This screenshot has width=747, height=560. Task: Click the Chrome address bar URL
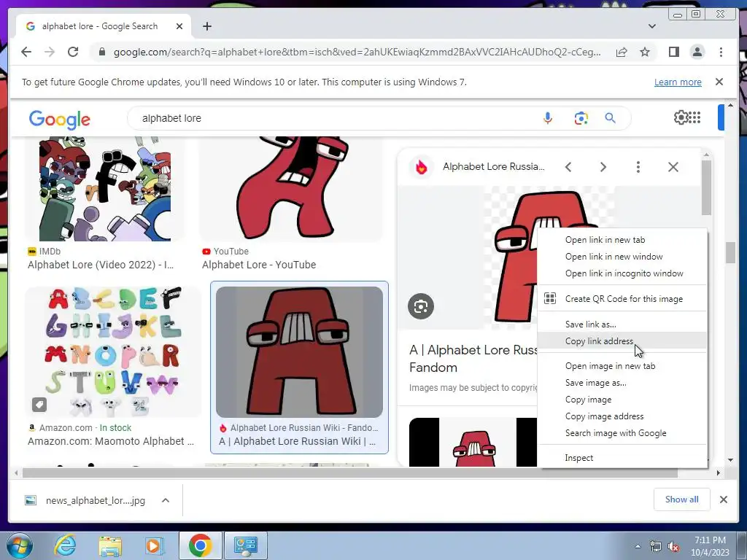pyautogui.click(x=357, y=52)
